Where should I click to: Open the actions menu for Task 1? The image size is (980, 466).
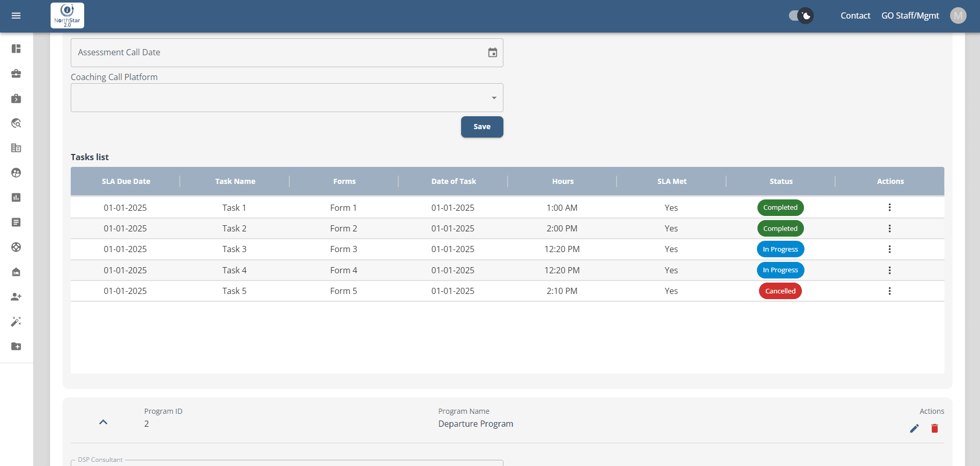(x=889, y=207)
